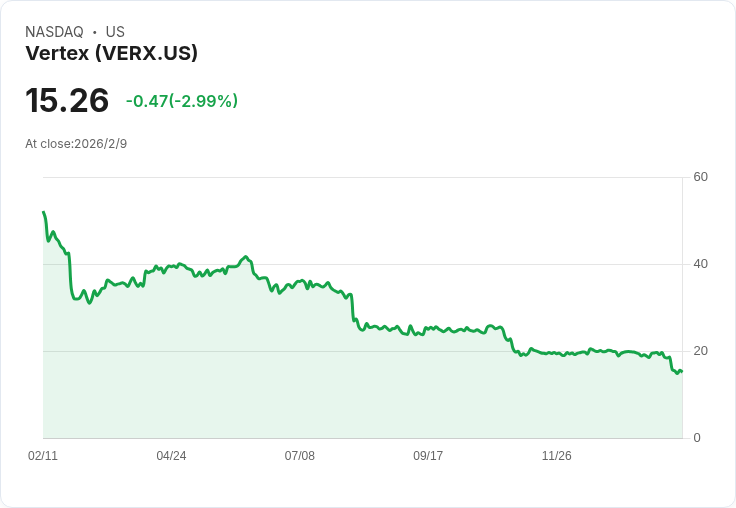Click the US market label
Screen dimensions: 736x508
(115, 31)
